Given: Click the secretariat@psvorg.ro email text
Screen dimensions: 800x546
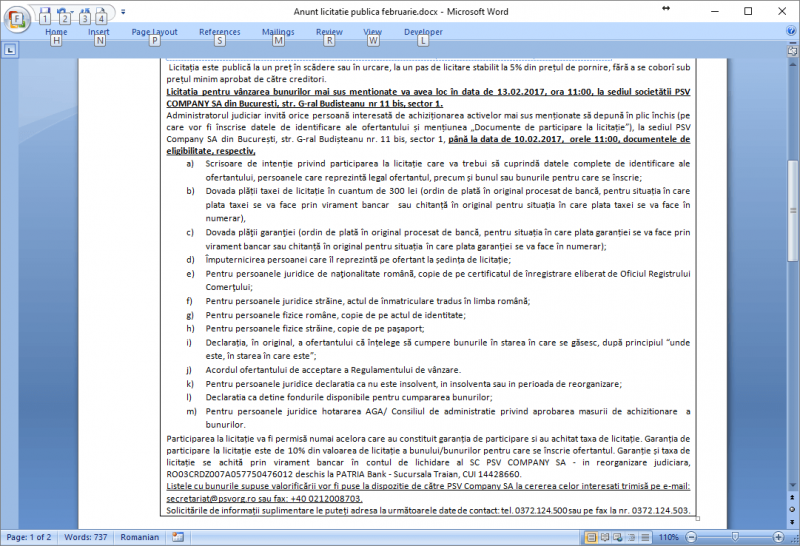Looking at the screenshot, I should [x=211, y=499].
